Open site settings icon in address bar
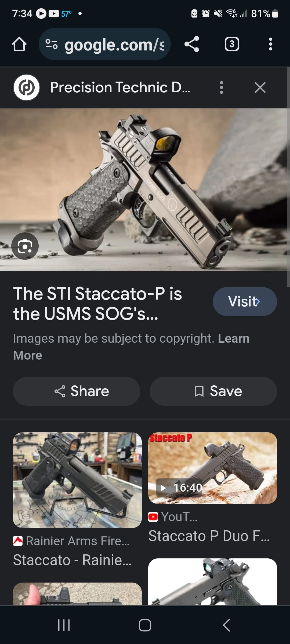This screenshot has width=290, height=644. [51, 44]
